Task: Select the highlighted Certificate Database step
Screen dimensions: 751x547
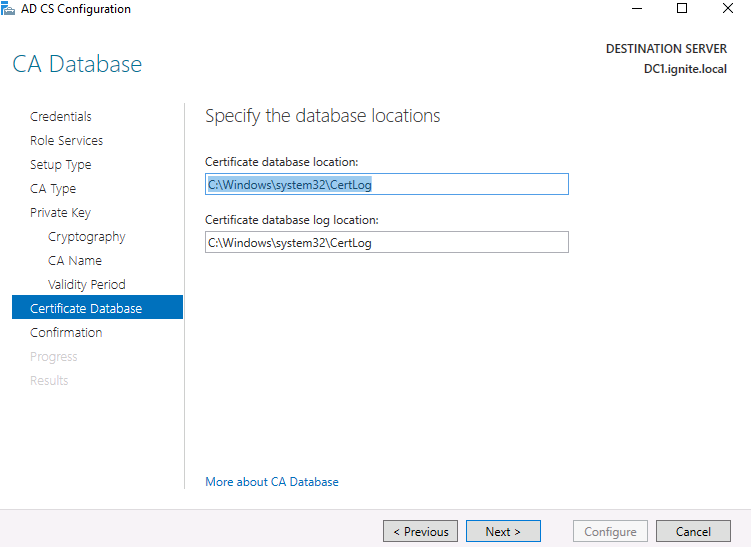Action: [86, 309]
